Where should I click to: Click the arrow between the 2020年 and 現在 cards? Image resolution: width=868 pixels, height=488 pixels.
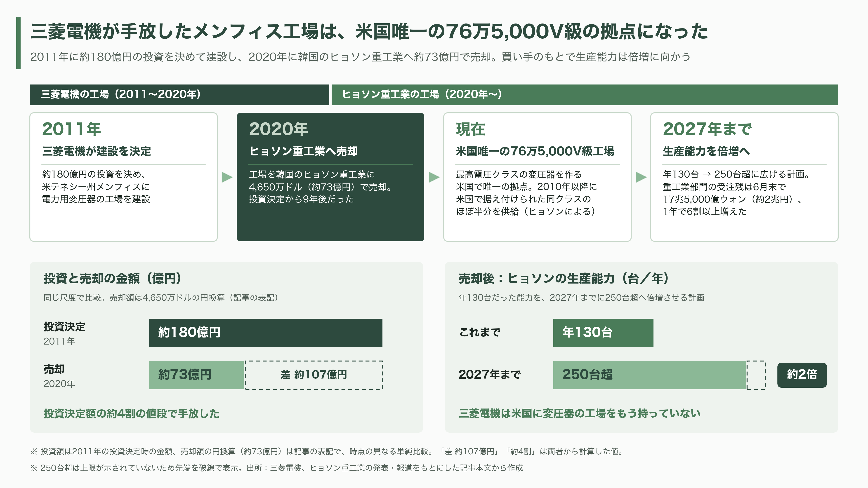tap(434, 177)
